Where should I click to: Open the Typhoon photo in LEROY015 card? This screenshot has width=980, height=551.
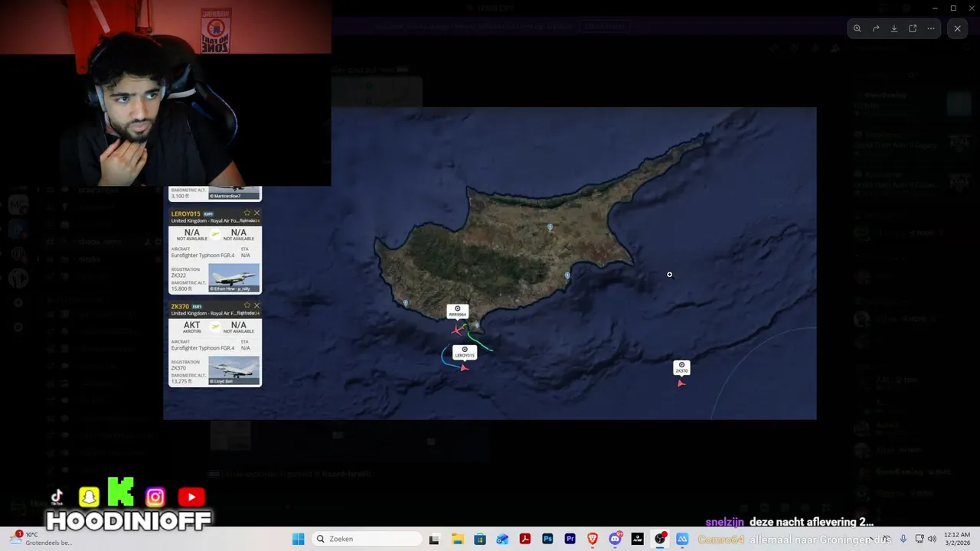point(234,278)
